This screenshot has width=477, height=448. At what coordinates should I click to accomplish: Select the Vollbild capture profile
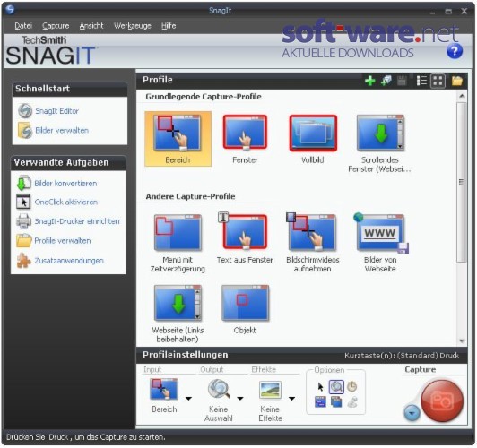[313, 139]
